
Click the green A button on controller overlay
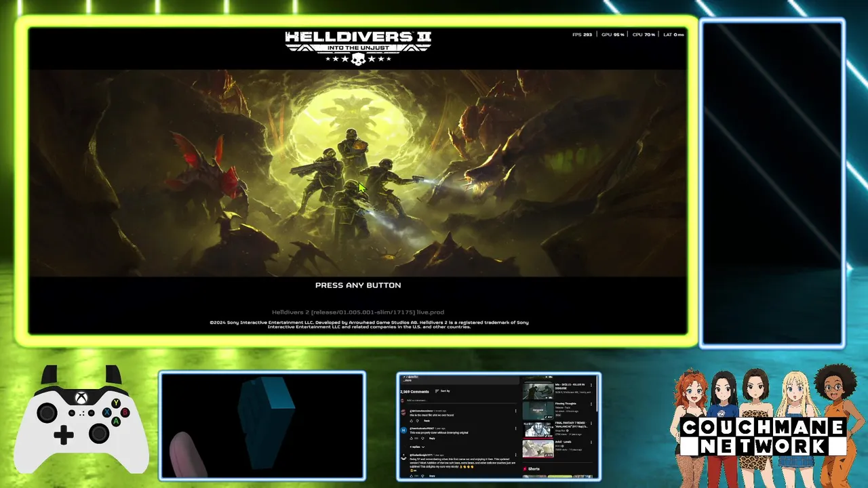point(116,421)
